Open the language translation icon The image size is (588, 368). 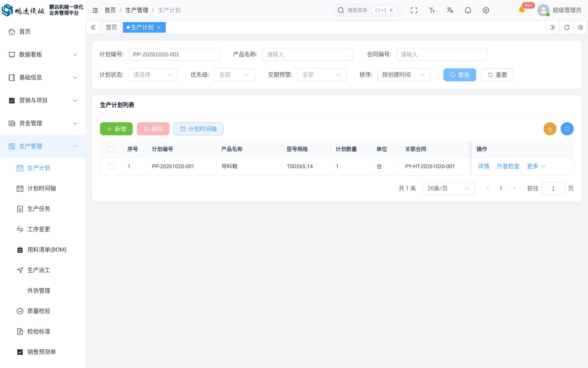tap(450, 10)
